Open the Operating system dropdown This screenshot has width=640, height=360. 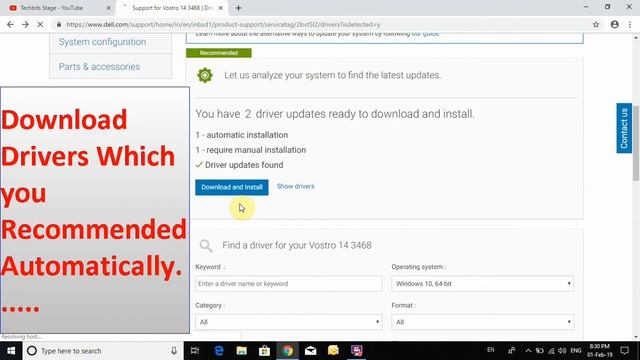click(x=482, y=283)
